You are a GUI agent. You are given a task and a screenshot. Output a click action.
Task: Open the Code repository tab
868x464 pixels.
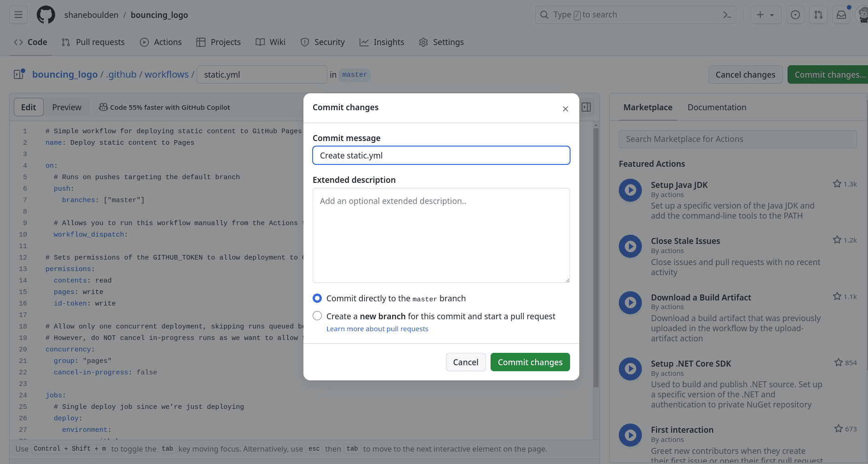31,42
